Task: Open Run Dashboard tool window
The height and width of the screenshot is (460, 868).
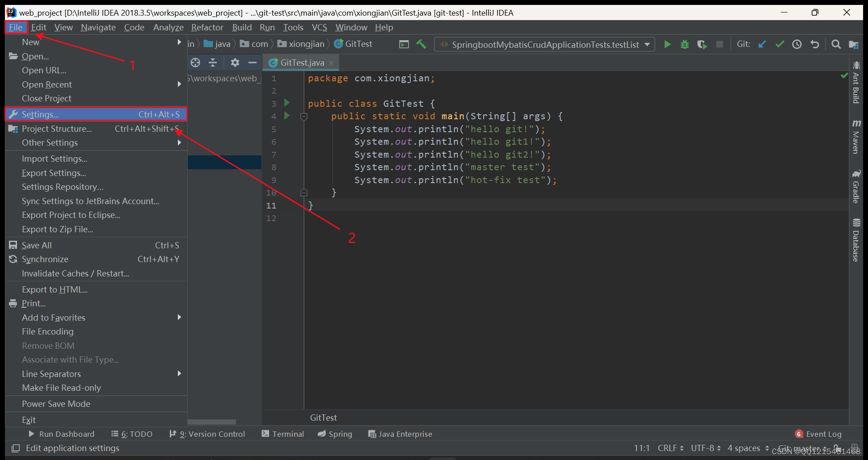Action: [x=62, y=434]
